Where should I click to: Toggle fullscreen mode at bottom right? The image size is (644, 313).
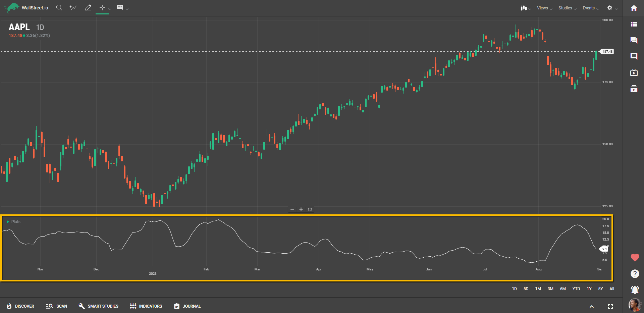point(610,306)
